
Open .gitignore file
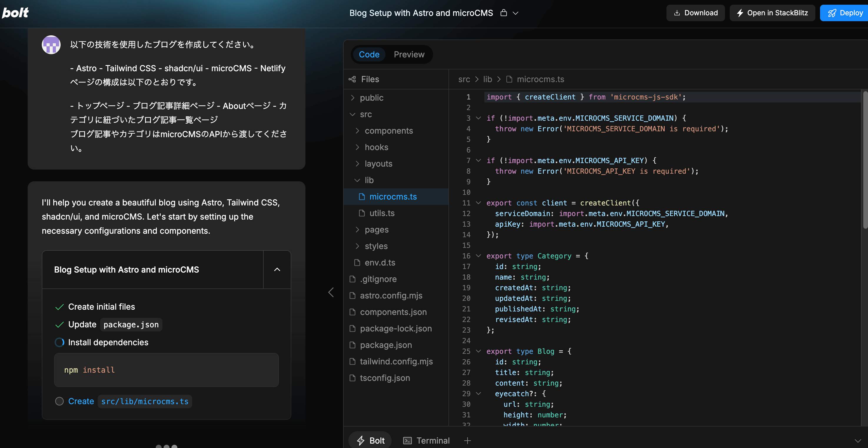pyautogui.click(x=396, y=279)
